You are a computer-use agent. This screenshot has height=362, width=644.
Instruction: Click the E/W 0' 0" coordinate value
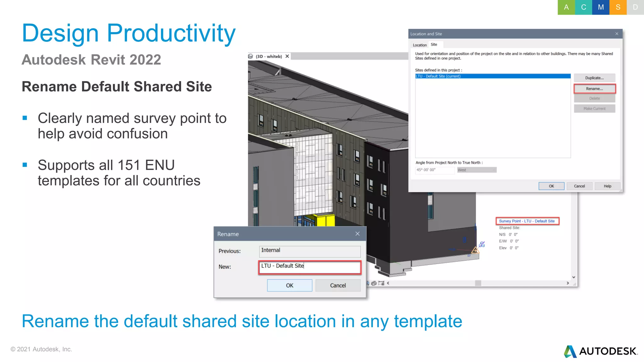[509, 241]
